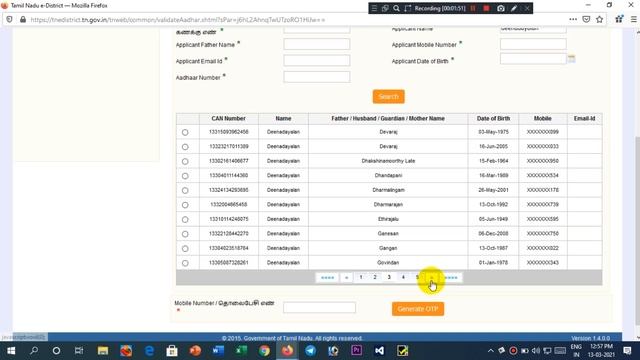Image resolution: width=640 pixels, height=360 pixels.
Task: Click the Date of Birth column header
Action: (x=493, y=118)
